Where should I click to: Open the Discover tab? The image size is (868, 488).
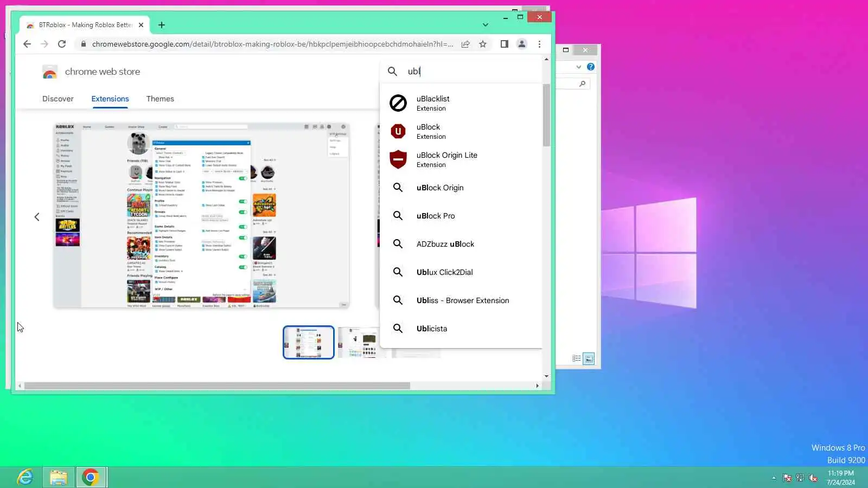coord(58,99)
